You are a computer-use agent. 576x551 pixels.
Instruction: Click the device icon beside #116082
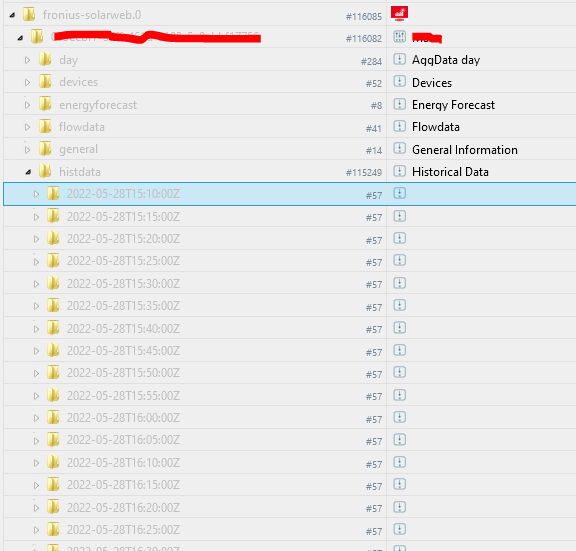400,36
